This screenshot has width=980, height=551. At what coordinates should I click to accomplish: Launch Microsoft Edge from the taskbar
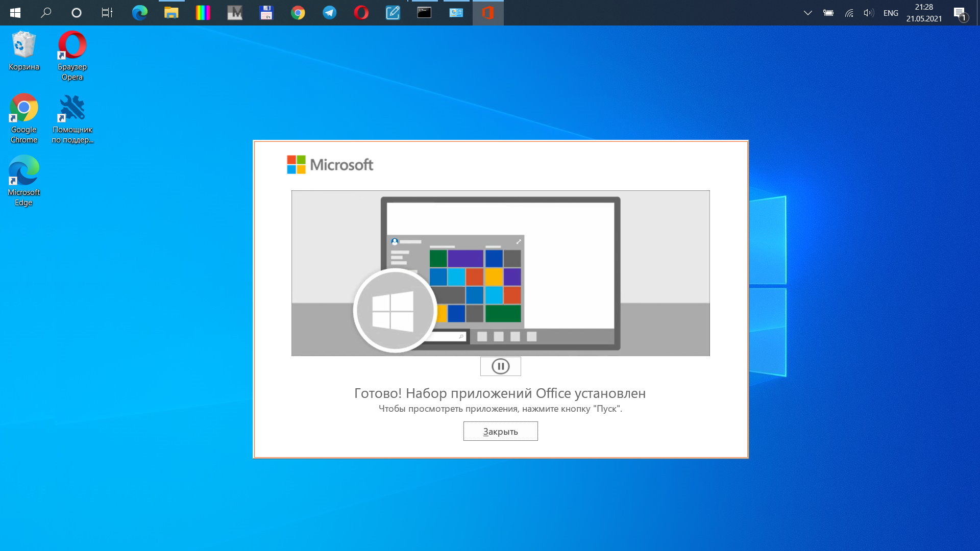click(x=139, y=13)
